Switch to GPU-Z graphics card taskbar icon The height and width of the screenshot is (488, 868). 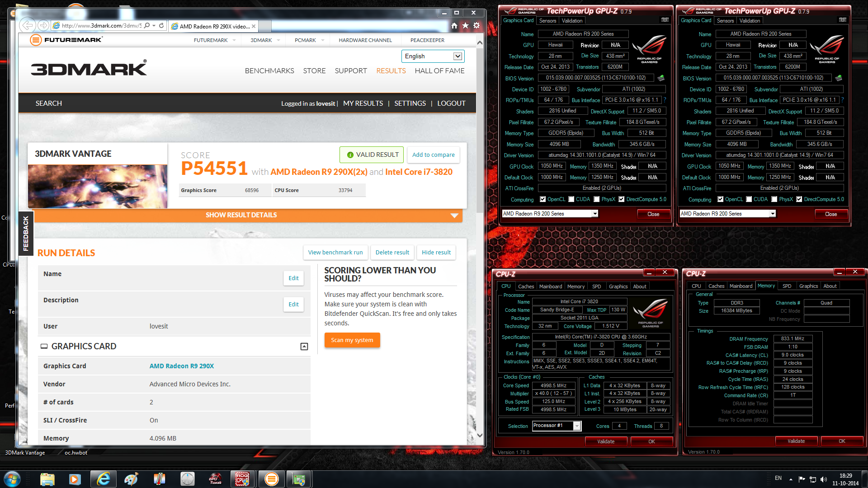299,479
